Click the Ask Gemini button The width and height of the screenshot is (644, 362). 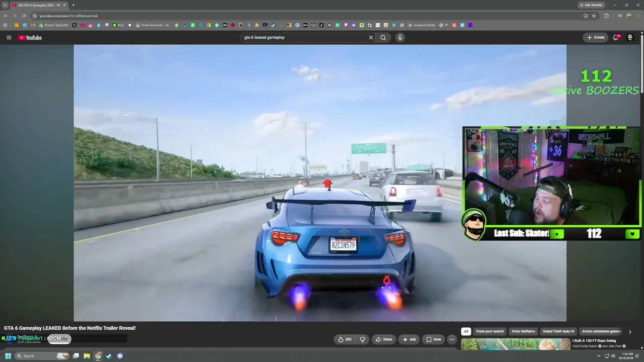[591, 5]
